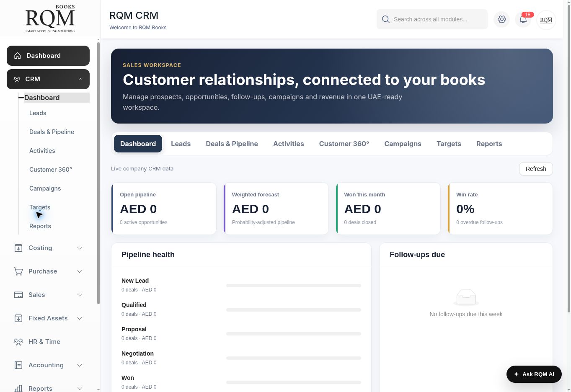The width and height of the screenshot is (571, 392).
Task: Expand the Purchase sidebar section
Action: (80, 271)
